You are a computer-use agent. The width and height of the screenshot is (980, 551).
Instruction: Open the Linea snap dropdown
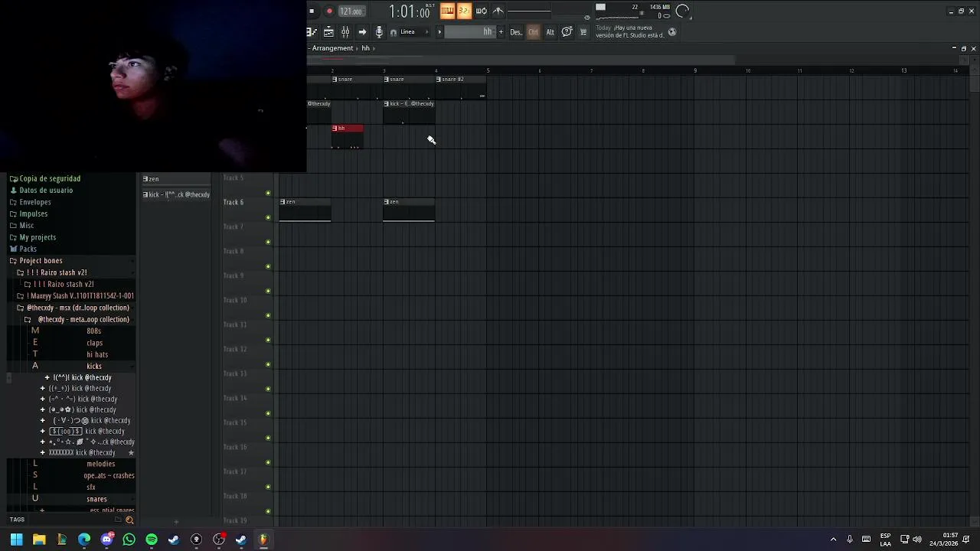[x=415, y=31]
